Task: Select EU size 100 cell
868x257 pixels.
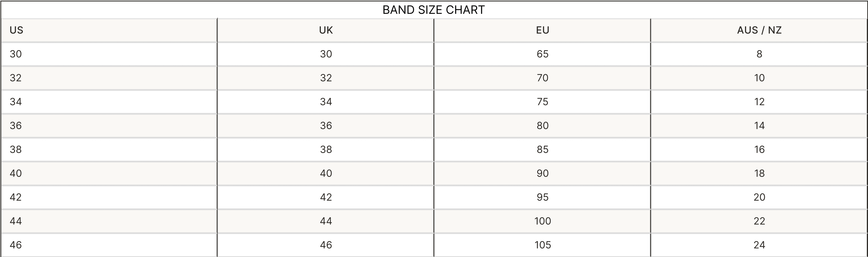Action: click(x=542, y=221)
